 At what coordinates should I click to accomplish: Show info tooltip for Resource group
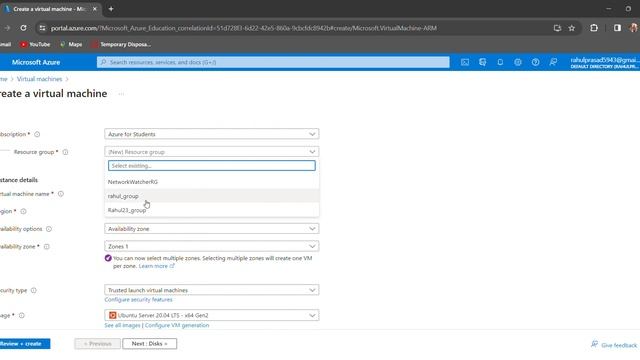click(x=65, y=152)
